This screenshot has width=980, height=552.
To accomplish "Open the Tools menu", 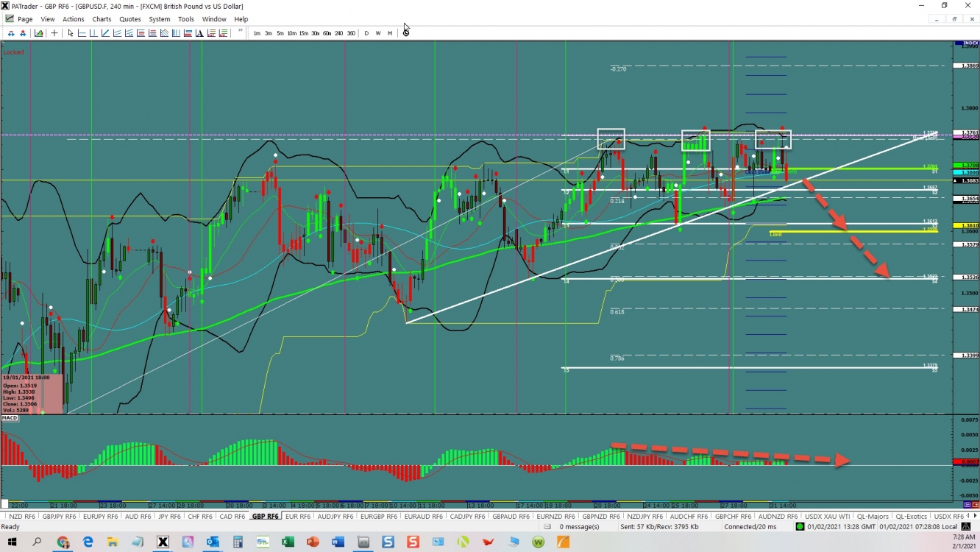I will point(186,19).
